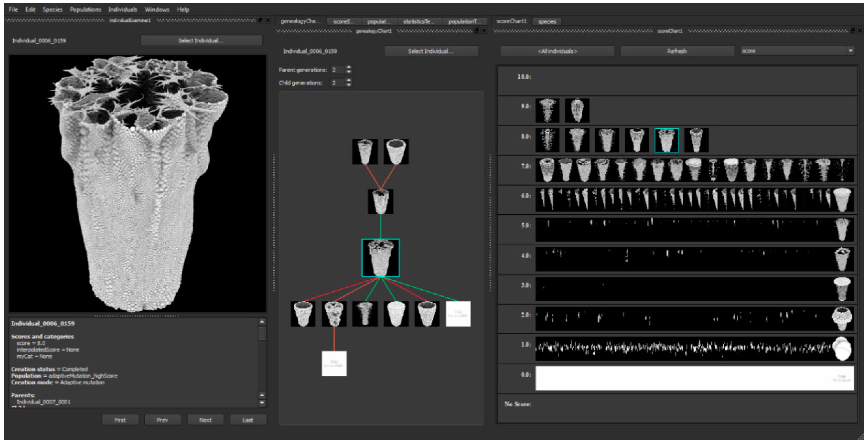
Task: Open the score dropdown in scoreChart1
Action: click(x=850, y=51)
